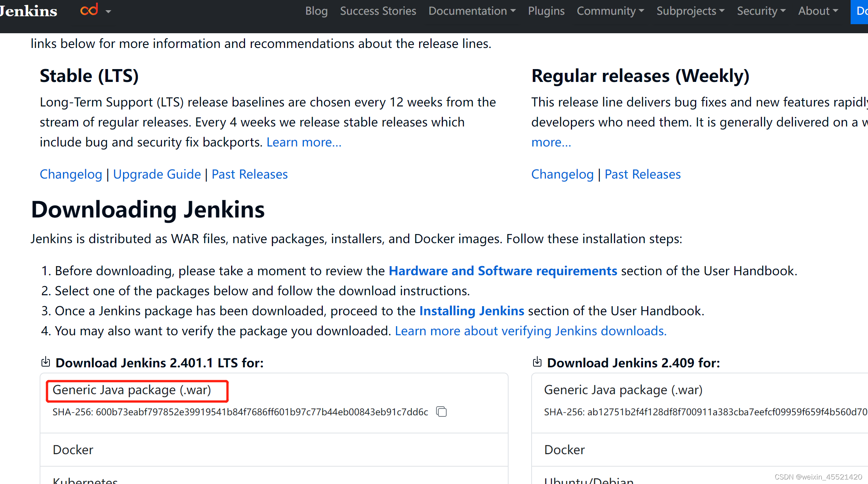The width and height of the screenshot is (868, 484).
Task: Open the Installing Jenkins handbook section
Action: coord(472,311)
